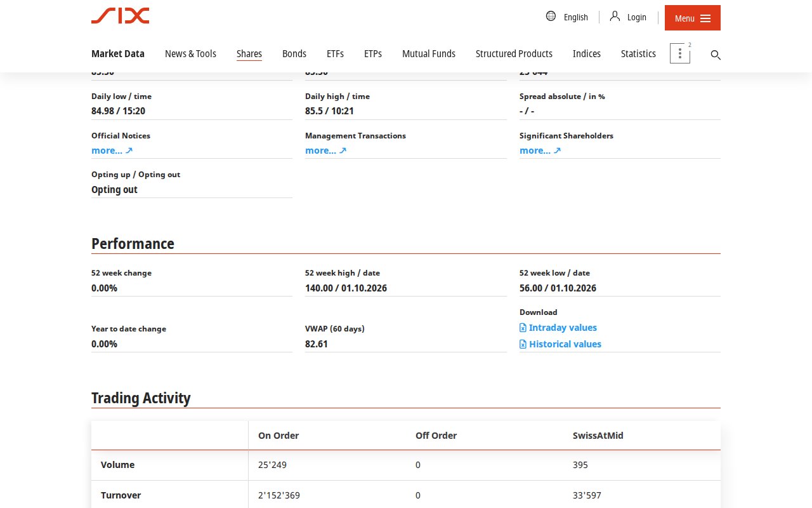Screen dimensions: 812x508
Task: Select the Shares navigation tab
Action: click(249, 54)
